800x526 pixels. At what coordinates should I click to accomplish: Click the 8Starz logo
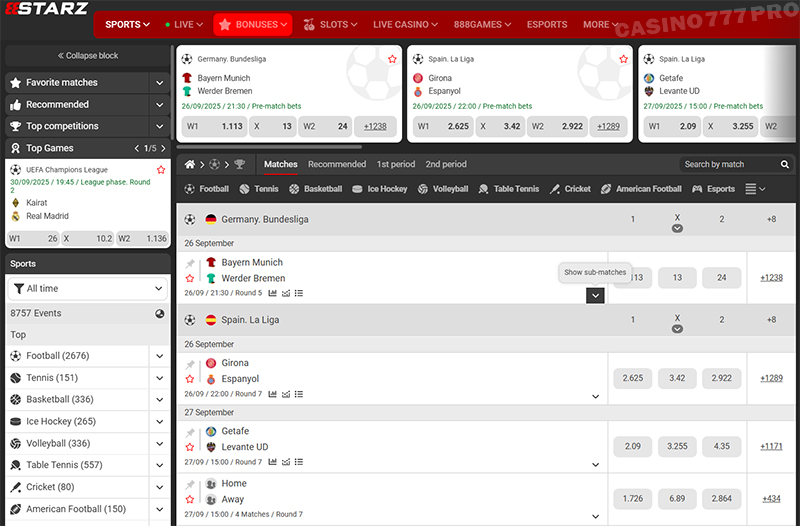pos(46,8)
